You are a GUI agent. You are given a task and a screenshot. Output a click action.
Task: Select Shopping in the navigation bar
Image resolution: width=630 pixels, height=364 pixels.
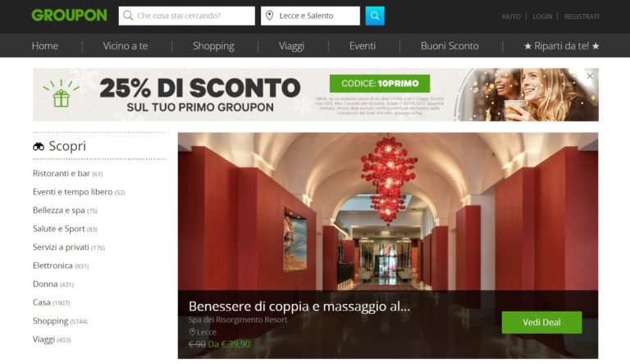[213, 46]
